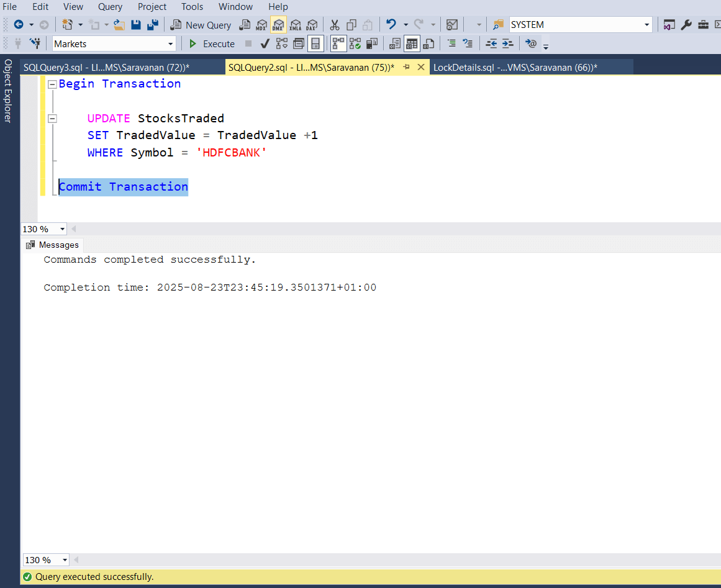The width and height of the screenshot is (721, 588).
Task: Undo the last action
Action: (391, 24)
